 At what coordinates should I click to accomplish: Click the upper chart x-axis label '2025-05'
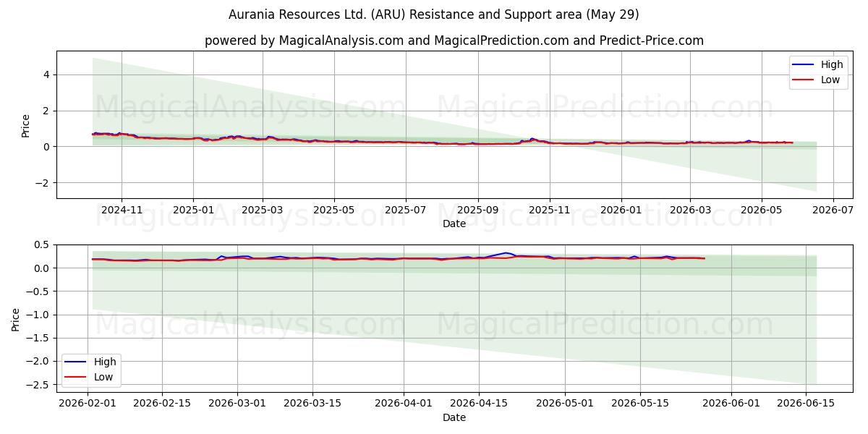point(333,210)
